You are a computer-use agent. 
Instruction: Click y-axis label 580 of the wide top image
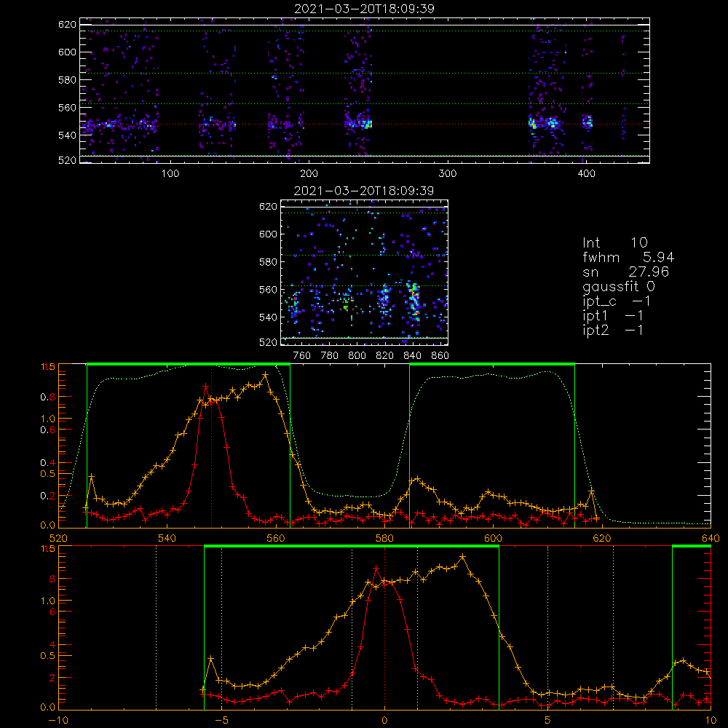67,80
